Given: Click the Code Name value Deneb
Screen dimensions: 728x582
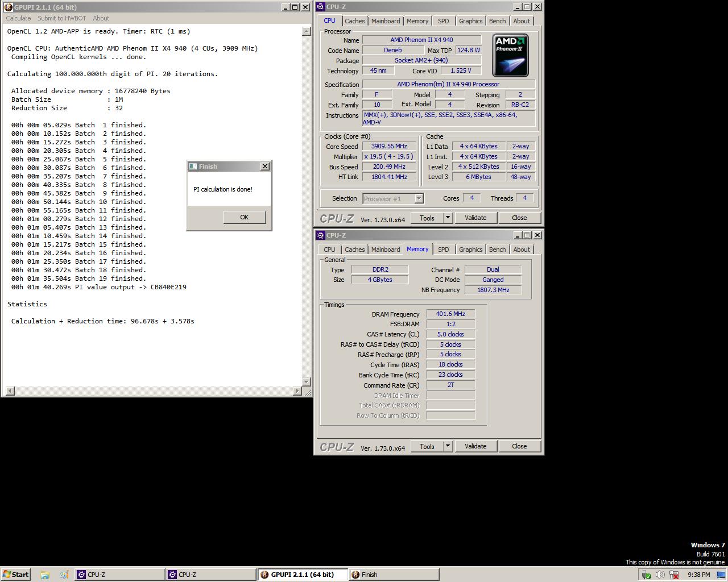Looking at the screenshot, I should click(x=392, y=50).
